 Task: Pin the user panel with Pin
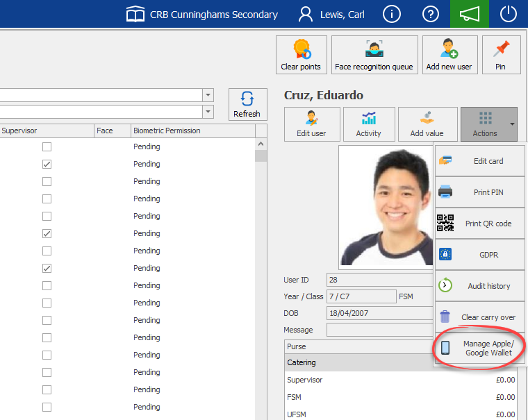(x=500, y=55)
